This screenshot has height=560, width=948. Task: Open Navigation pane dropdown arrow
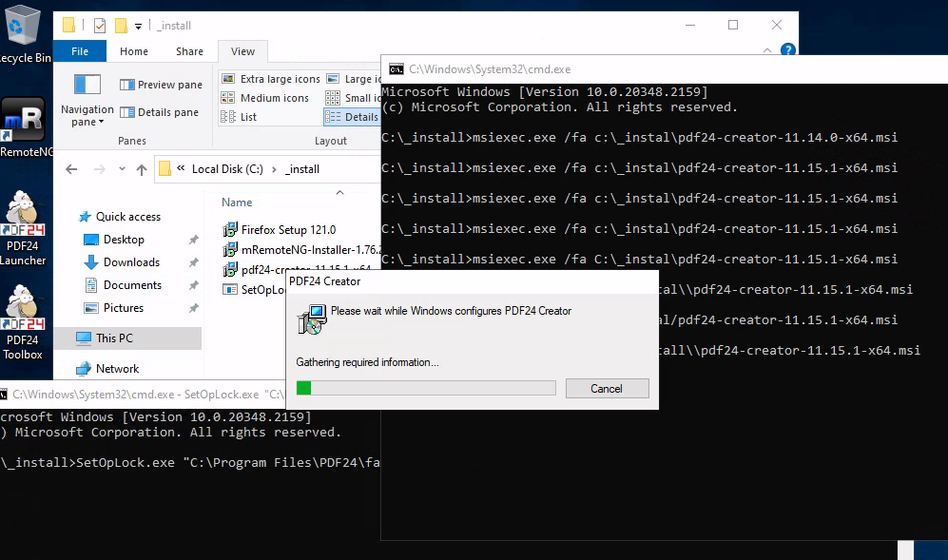[x=101, y=122]
